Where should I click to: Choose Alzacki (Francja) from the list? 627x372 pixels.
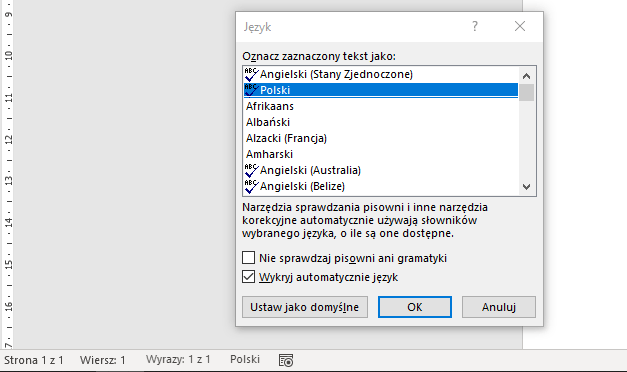point(381,138)
